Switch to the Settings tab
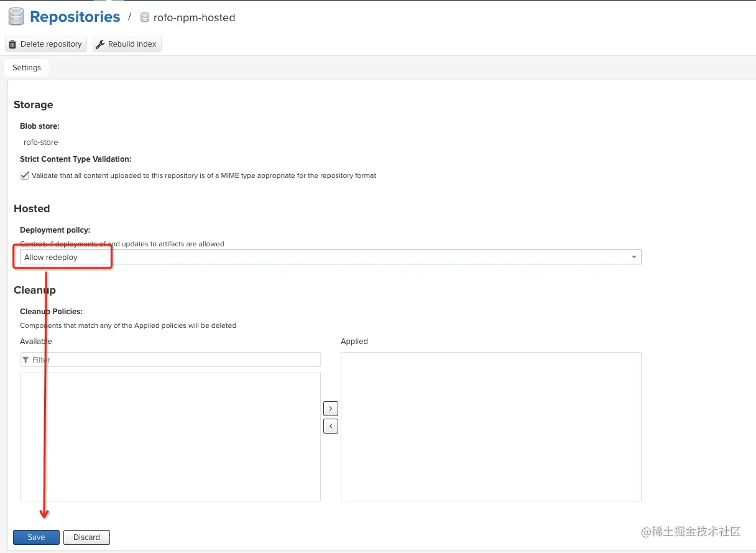756x553 pixels. coord(27,68)
